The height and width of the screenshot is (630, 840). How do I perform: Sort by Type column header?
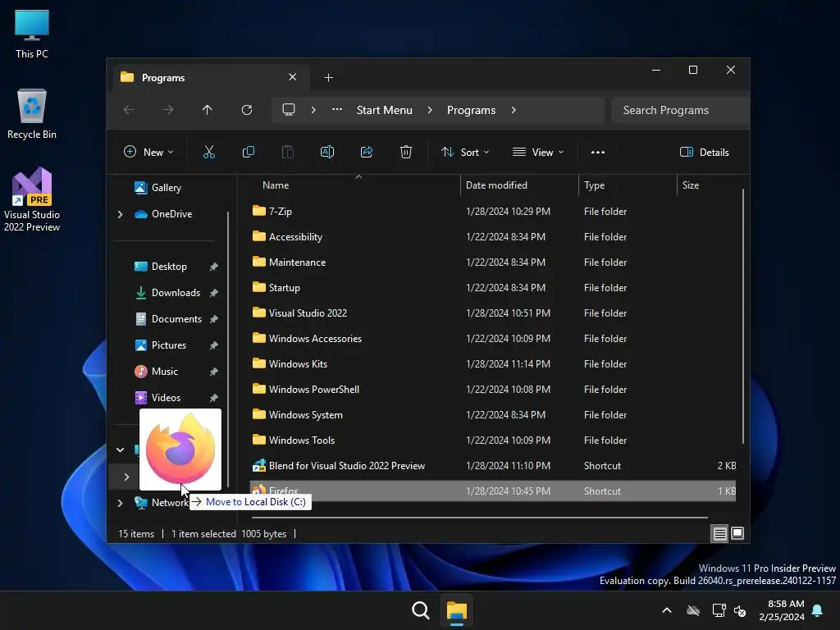coord(628,185)
